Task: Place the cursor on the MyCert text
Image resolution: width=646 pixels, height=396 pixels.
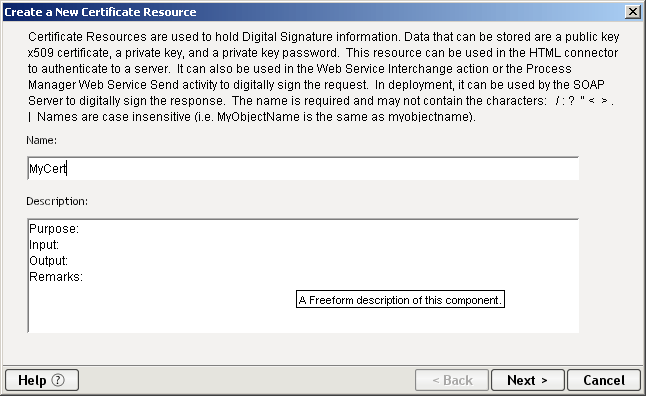Action: 48,169
